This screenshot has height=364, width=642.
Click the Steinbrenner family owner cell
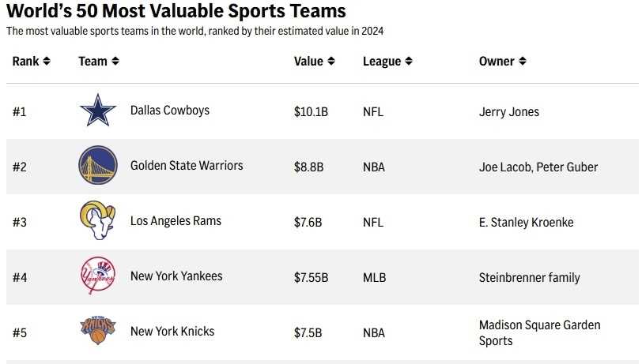[x=529, y=278]
